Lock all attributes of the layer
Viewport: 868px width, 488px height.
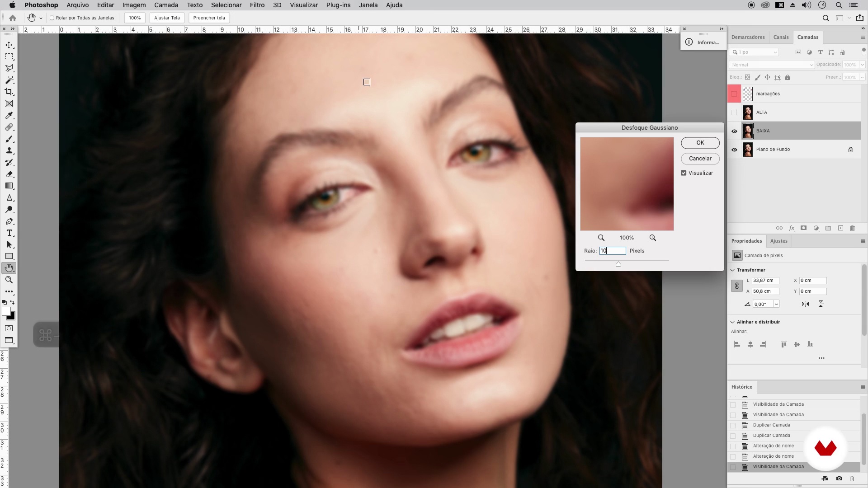788,77
